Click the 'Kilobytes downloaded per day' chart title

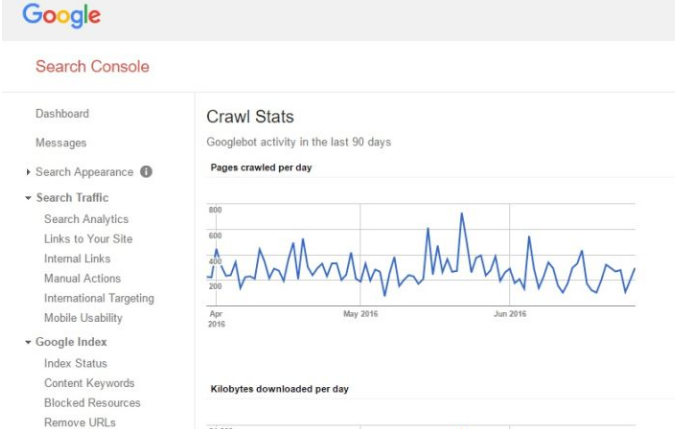[280, 389]
